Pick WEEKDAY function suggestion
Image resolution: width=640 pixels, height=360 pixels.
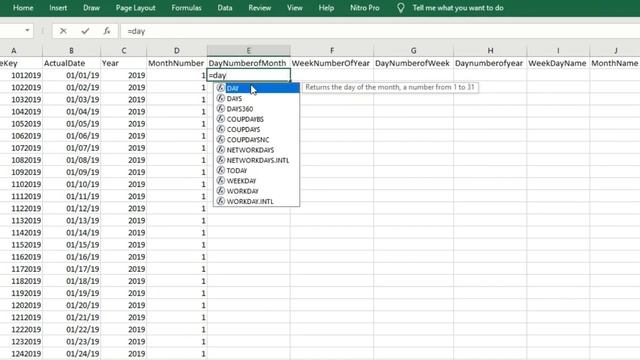pos(257,181)
